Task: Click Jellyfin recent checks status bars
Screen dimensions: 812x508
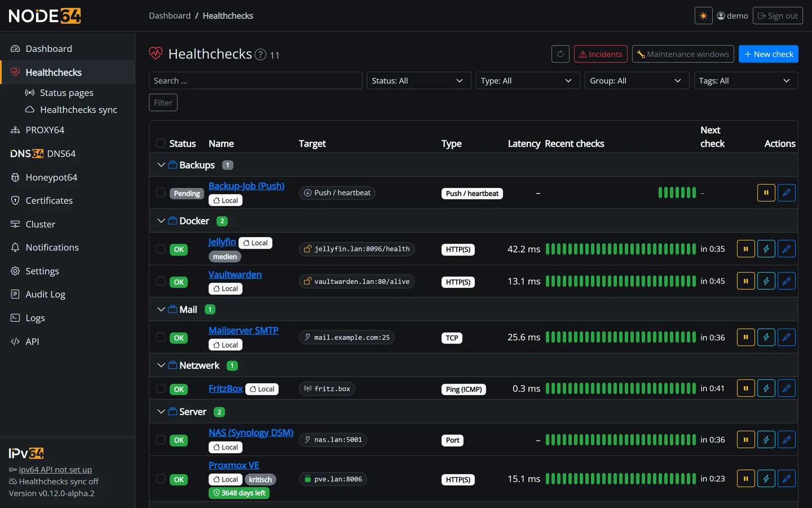Action: click(621, 249)
